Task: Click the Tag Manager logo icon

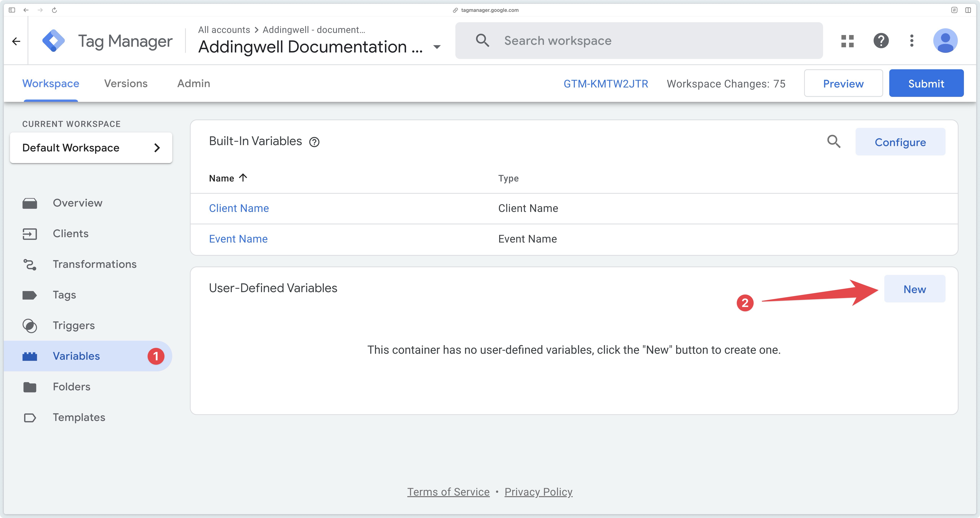Action: pyautogui.click(x=53, y=40)
